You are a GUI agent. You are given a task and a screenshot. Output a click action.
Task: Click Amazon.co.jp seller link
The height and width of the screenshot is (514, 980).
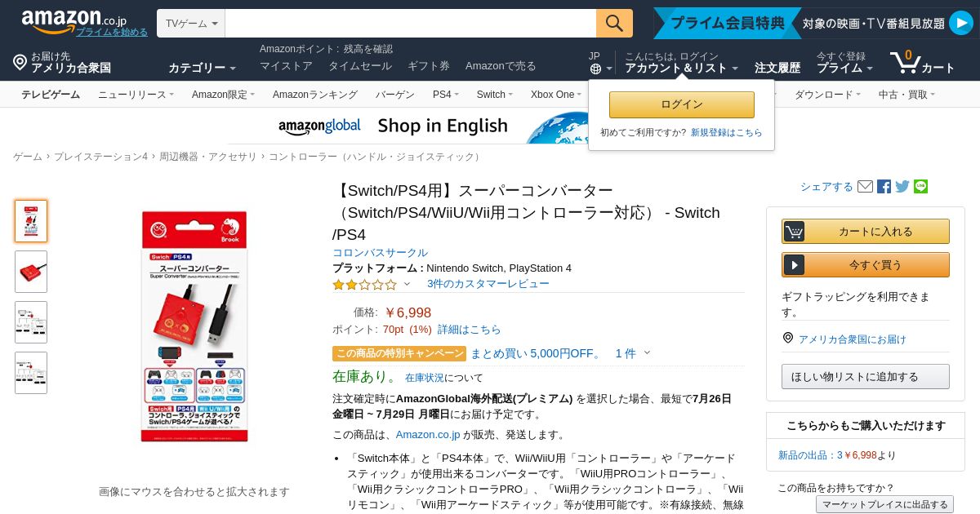click(428, 435)
